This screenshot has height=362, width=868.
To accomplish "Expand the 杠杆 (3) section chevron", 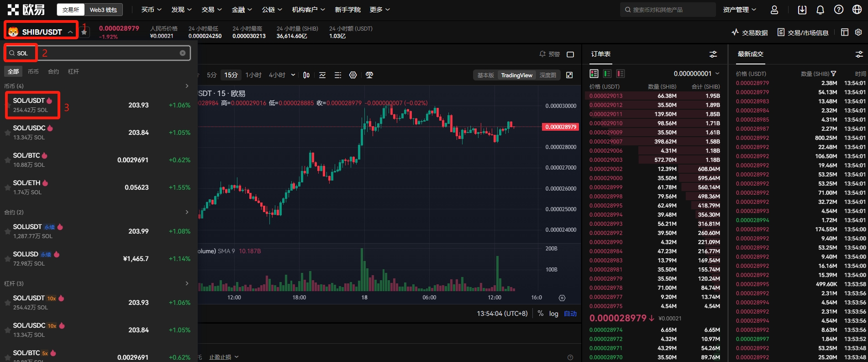I will pyautogui.click(x=187, y=283).
